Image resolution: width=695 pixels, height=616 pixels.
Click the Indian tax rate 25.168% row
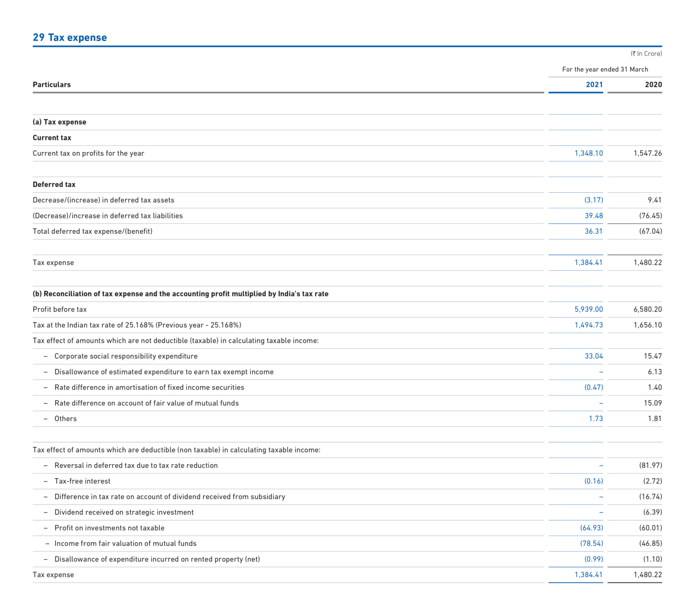pos(137,325)
